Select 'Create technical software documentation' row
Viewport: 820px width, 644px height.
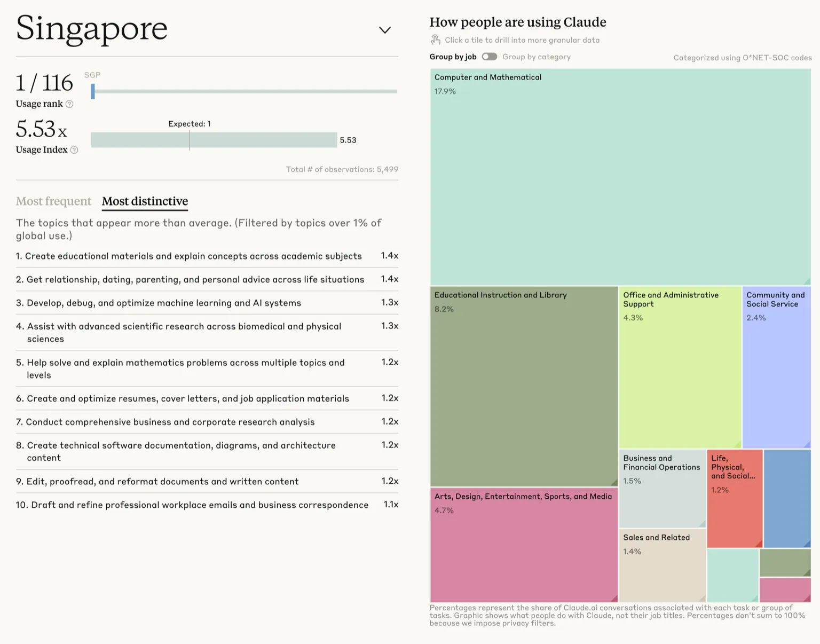click(207, 452)
